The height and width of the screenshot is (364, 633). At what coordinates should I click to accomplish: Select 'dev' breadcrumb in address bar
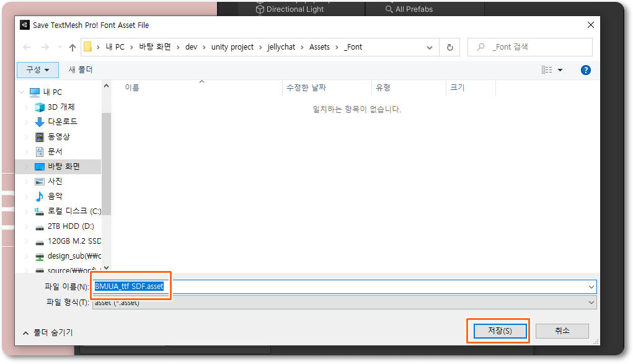tap(191, 47)
